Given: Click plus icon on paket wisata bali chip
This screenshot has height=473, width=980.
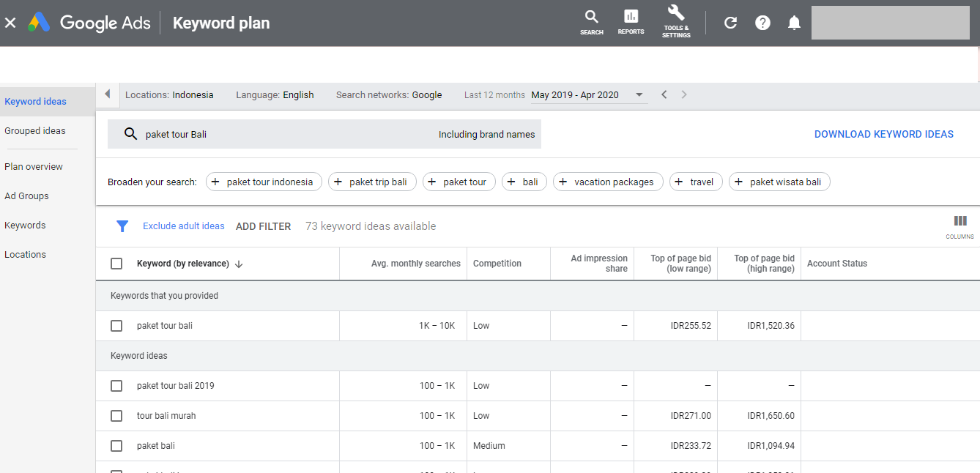Looking at the screenshot, I should 738,182.
